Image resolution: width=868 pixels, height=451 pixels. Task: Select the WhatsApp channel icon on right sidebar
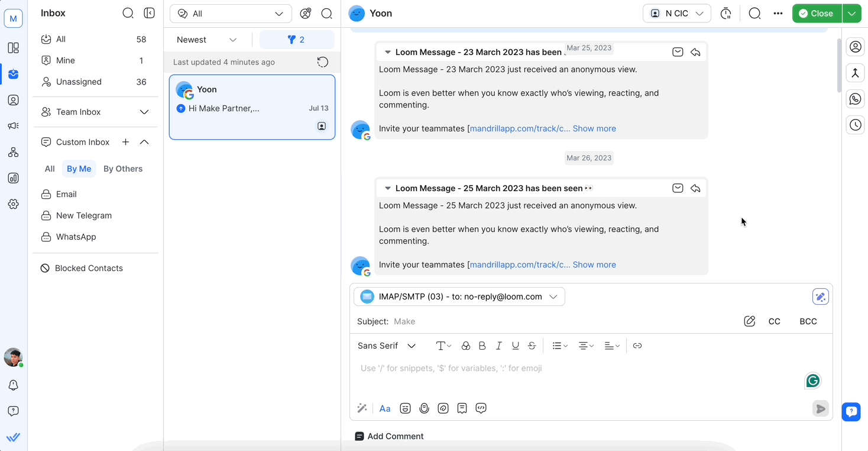click(x=855, y=98)
